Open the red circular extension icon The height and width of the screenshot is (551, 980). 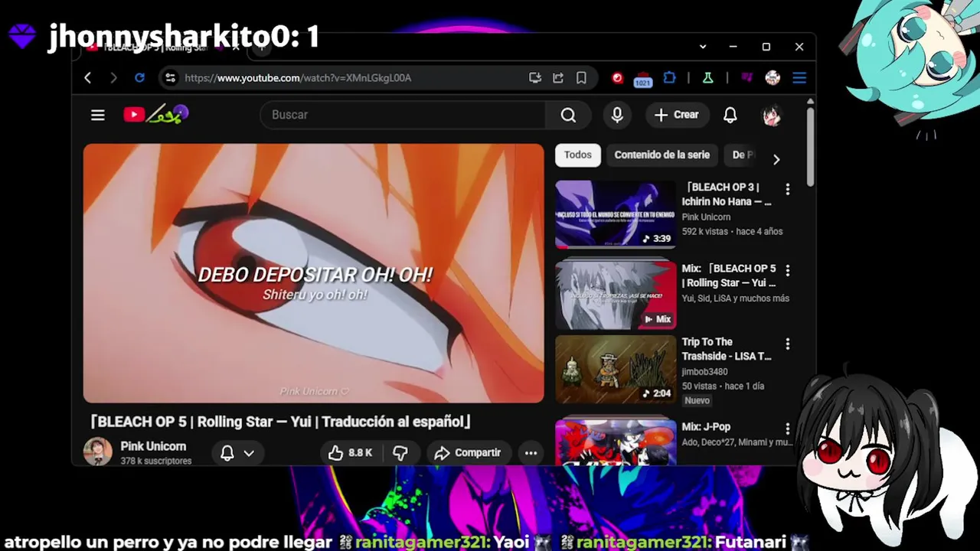tap(618, 78)
